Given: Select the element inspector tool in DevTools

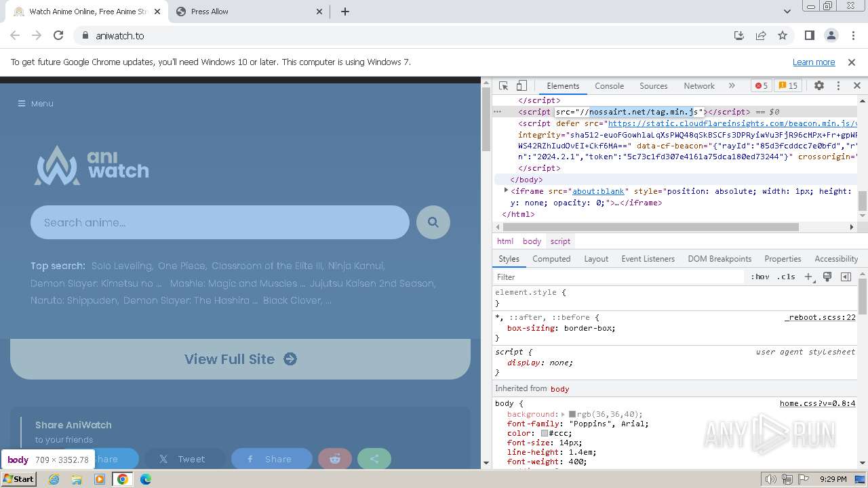Looking at the screenshot, I should point(503,86).
